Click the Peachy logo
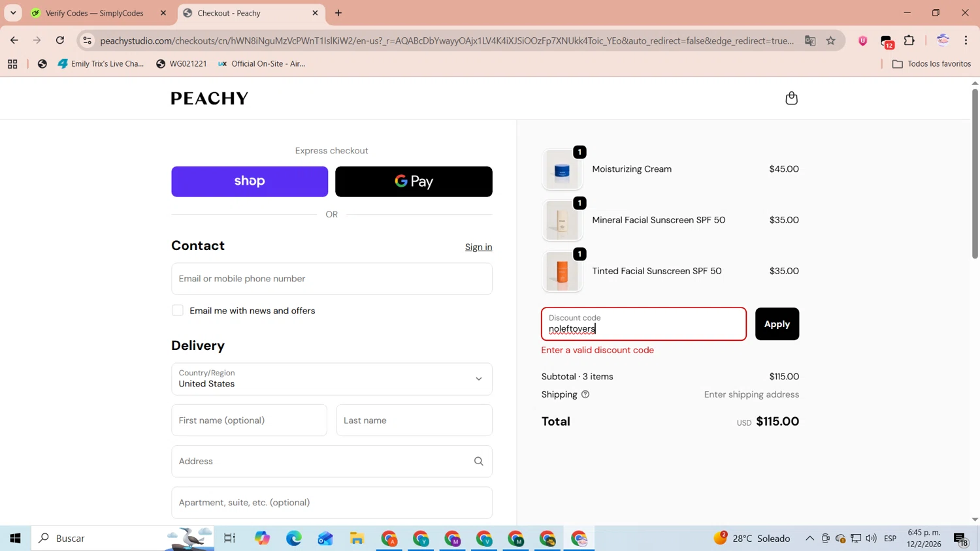This screenshot has width=980, height=551. click(210, 98)
